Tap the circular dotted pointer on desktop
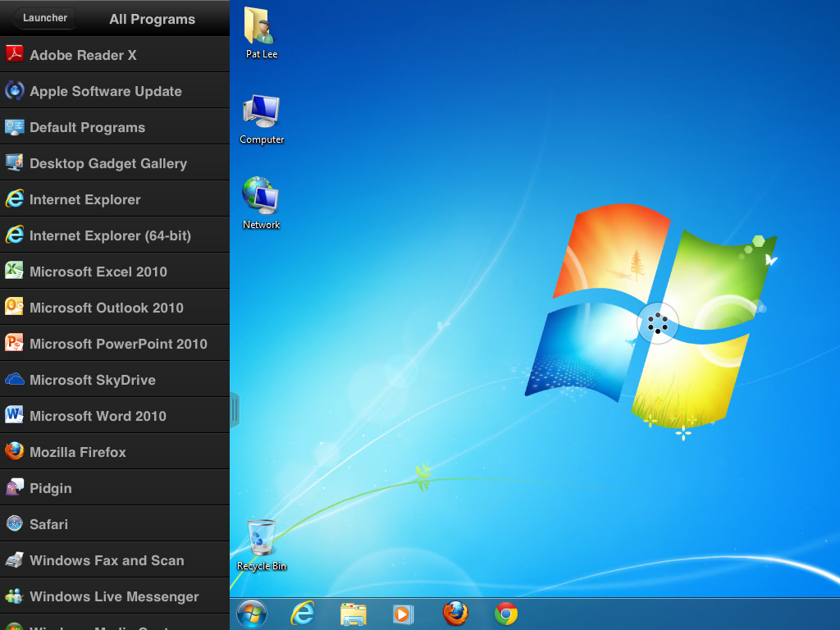The height and width of the screenshot is (630, 840). (658, 322)
